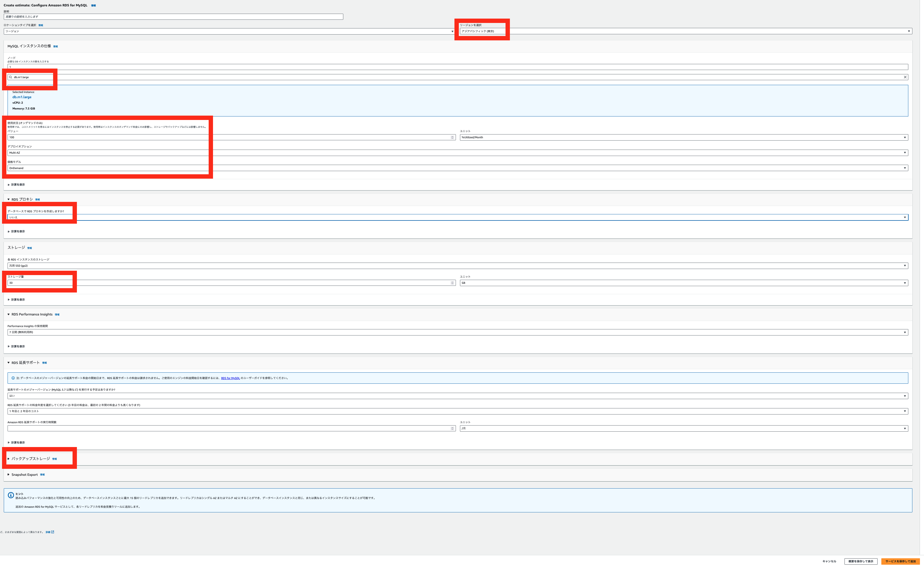Click the search icon in instance field
924x567 pixels.
(x=10, y=77)
